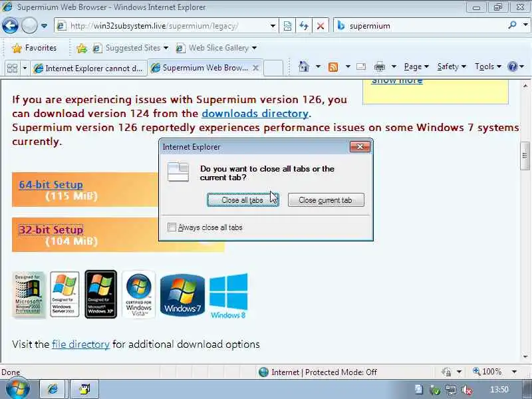Open the Web Slice Gallery link

point(216,48)
